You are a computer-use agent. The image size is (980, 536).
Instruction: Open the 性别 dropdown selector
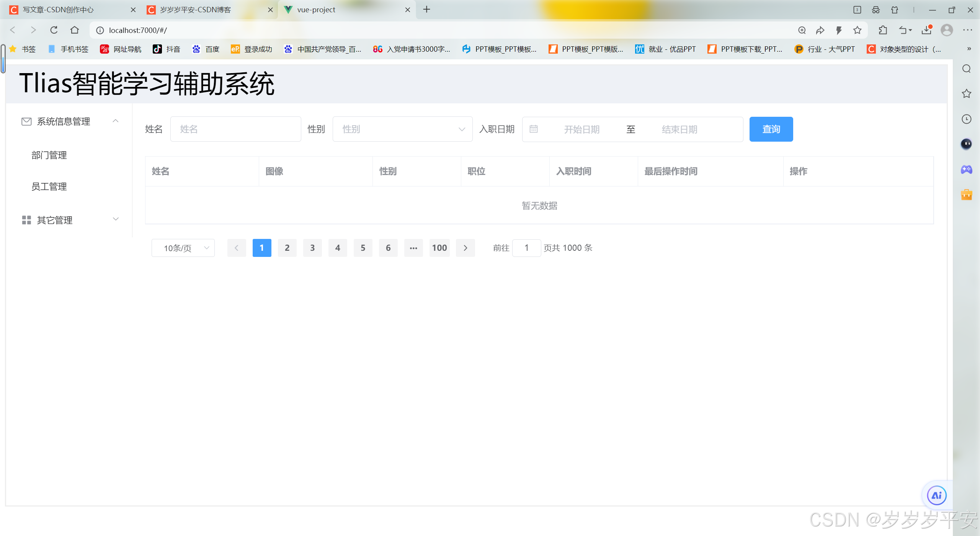[x=402, y=129]
